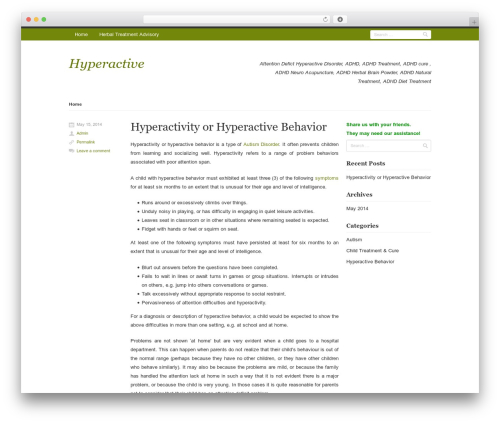This screenshot has height=423, width=500.
Task: Open the post date May 15, 2014
Action: 89,125
